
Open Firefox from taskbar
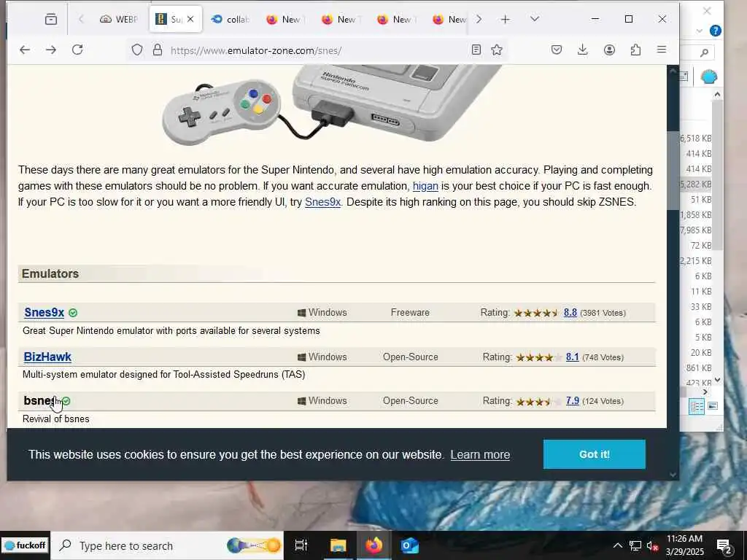[x=374, y=545]
